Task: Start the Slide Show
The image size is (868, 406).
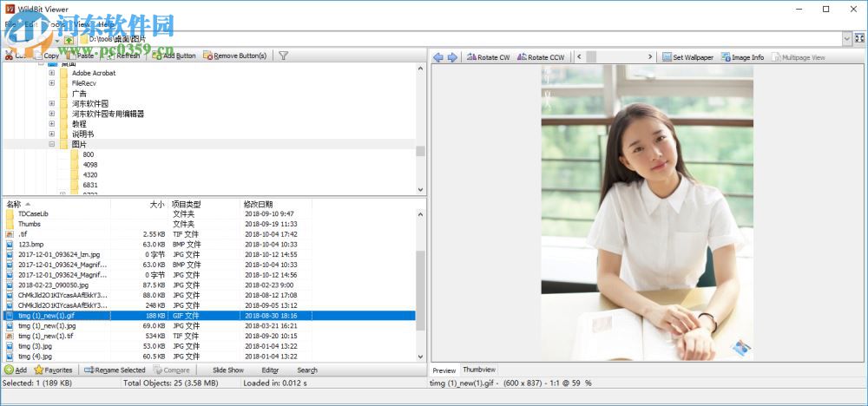Action: tap(228, 370)
